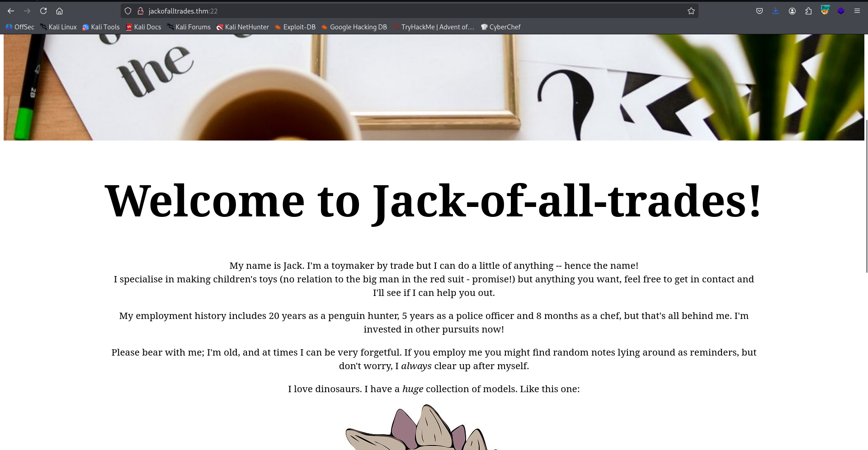Open the Pocket save icon
868x450 pixels.
pos(759,11)
